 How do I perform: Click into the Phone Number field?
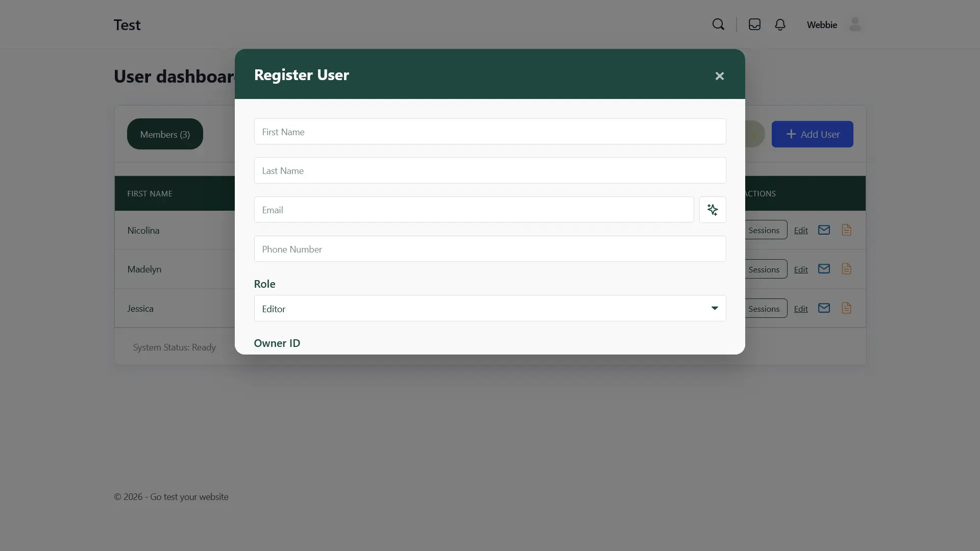489,249
